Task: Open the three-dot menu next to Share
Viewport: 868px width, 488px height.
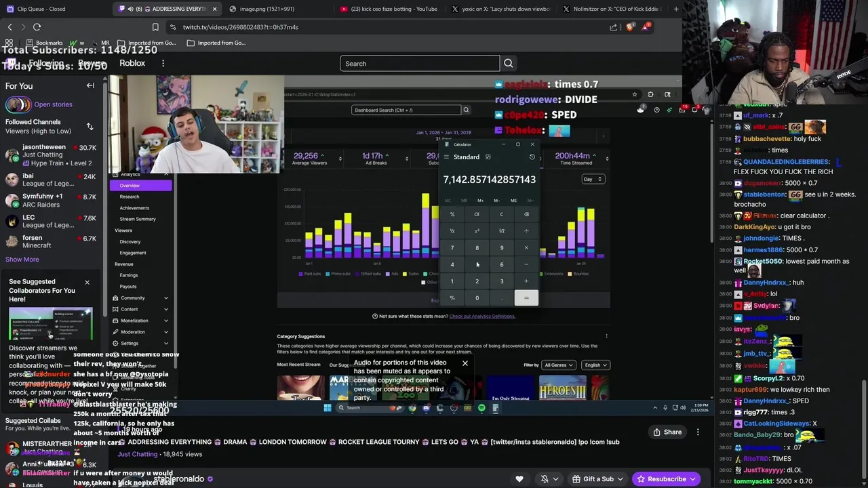Action: pos(698,432)
